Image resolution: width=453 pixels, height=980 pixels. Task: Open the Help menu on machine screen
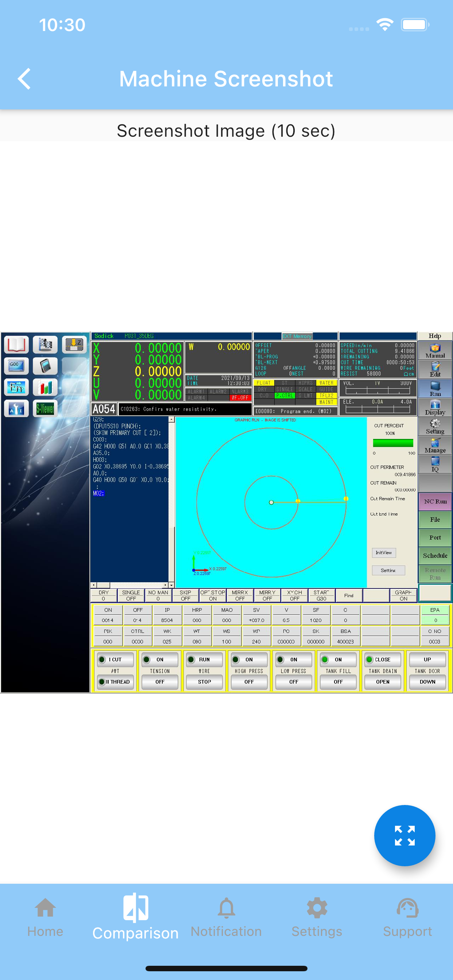pos(435,336)
